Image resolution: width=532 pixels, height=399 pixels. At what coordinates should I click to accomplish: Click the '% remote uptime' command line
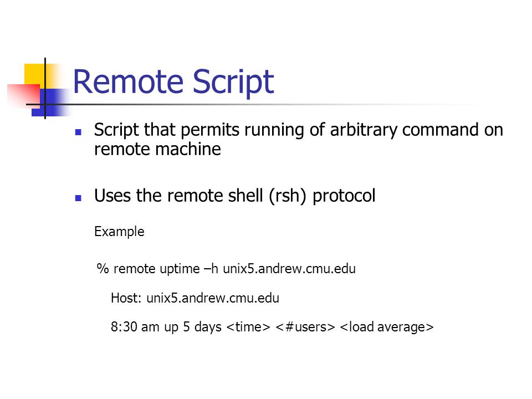[x=226, y=269]
